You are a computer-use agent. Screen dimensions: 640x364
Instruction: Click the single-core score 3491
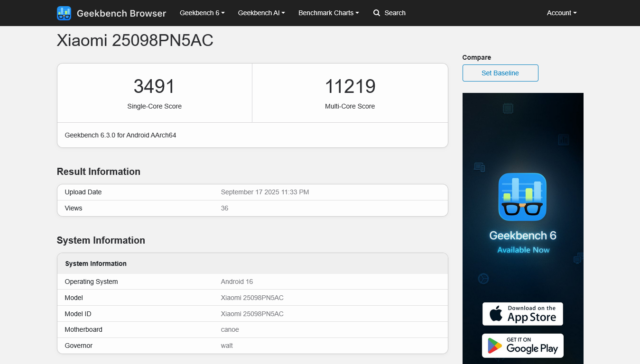(154, 86)
